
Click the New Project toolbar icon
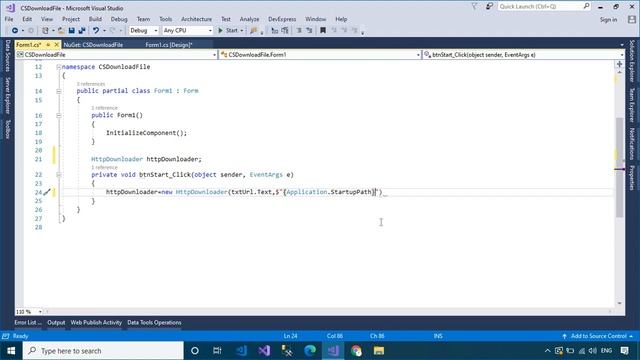[45, 31]
